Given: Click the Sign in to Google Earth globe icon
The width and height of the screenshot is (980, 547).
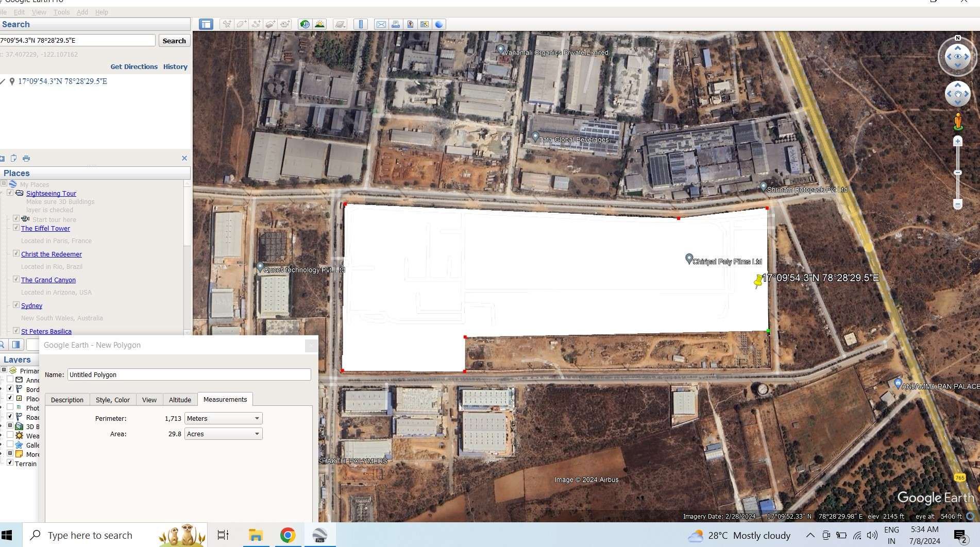Looking at the screenshot, I should 439,24.
